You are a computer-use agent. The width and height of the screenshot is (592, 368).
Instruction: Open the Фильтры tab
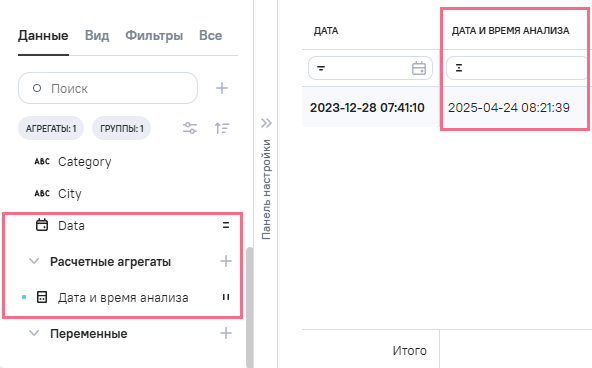coord(154,36)
